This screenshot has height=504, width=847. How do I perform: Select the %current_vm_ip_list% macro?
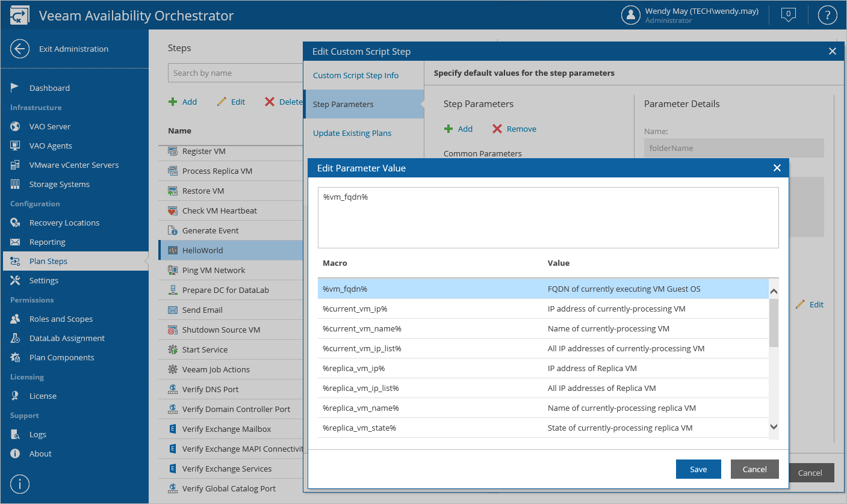543,348
